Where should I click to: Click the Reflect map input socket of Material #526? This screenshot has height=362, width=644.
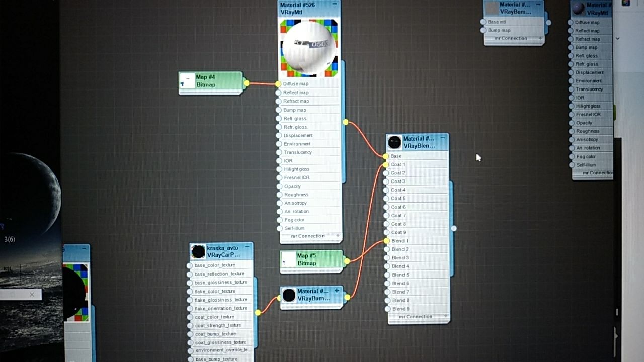click(278, 93)
